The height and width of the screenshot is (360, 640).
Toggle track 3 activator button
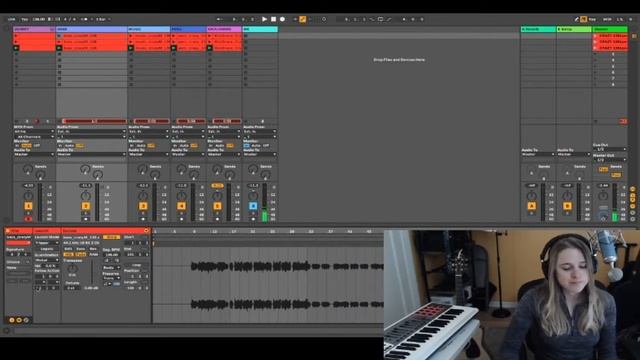pyautogui.click(x=143, y=206)
